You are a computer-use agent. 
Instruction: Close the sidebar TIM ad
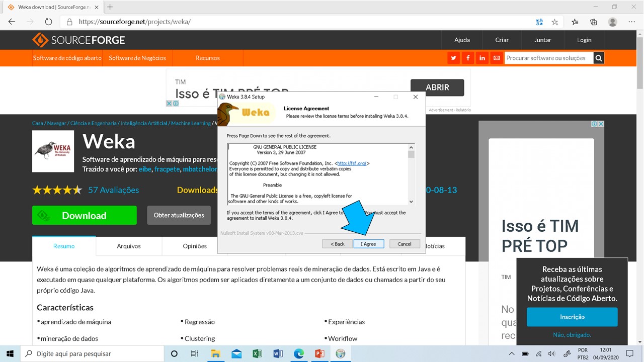601,124
